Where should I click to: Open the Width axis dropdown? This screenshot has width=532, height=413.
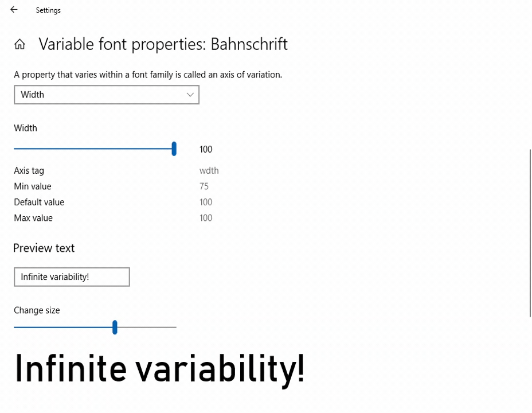[107, 95]
